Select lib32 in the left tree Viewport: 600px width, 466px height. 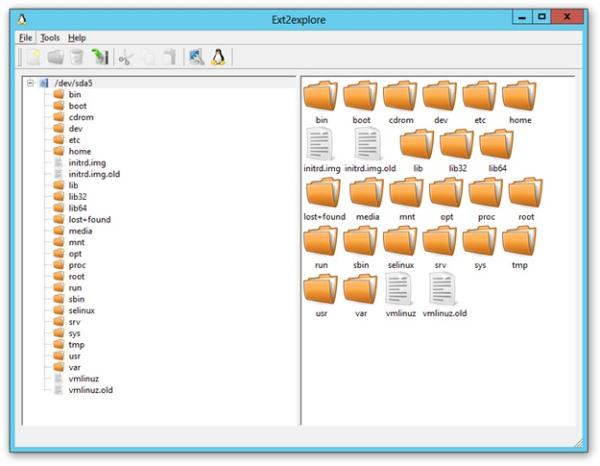pos(78,197)
